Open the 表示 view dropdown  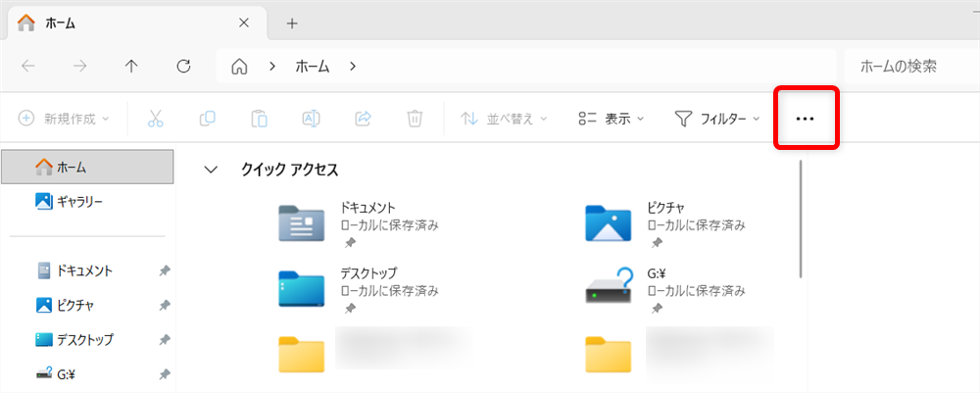(x=612, y=119)
